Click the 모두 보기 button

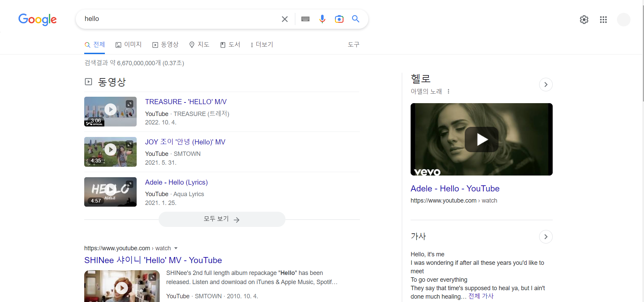(x=222, y=219)
